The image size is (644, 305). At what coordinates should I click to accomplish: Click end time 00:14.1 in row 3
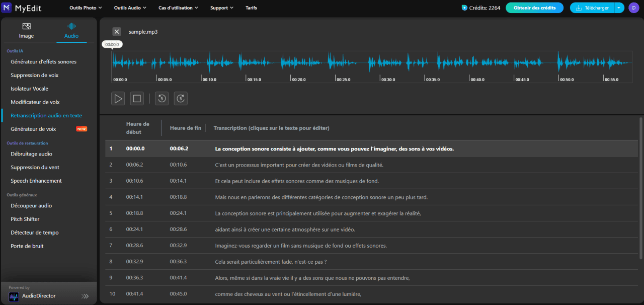(178, 181)
